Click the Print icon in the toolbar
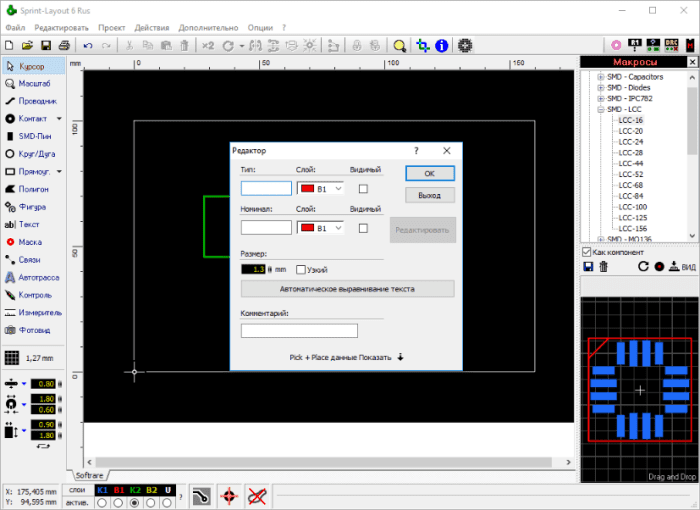This screenshot has width=700, height=510. pos(64,46)
